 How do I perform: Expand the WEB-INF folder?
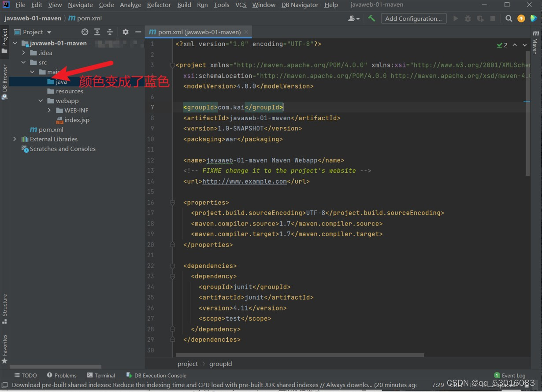49,111
